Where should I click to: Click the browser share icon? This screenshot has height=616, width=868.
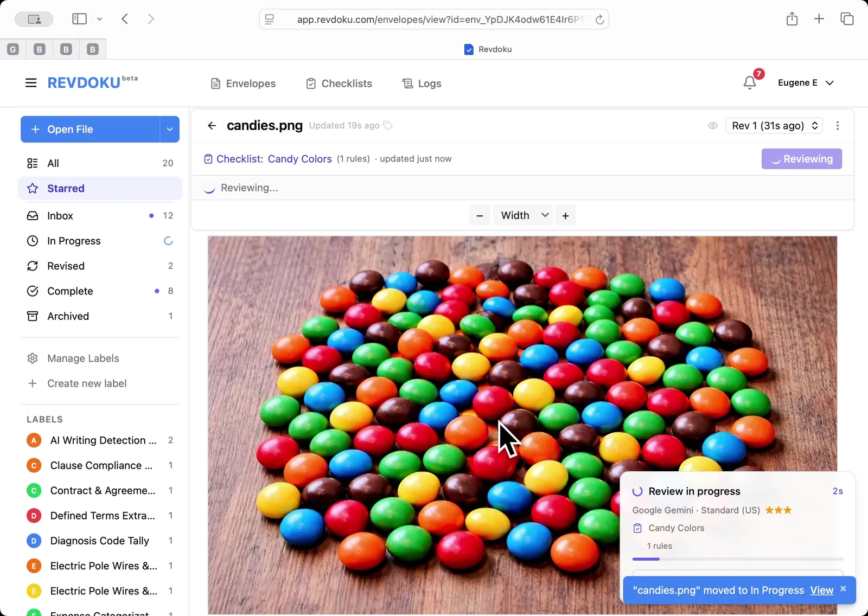792,19
